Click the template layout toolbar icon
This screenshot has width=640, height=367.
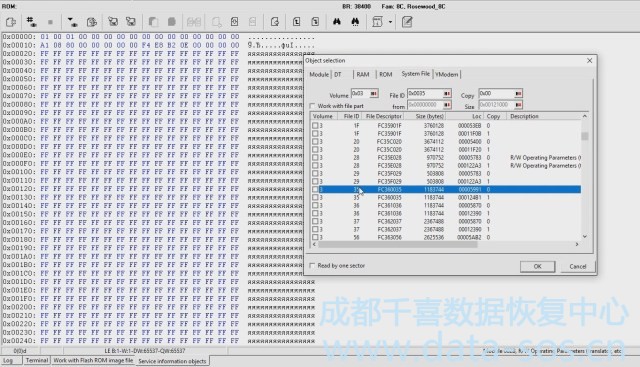[x=377, y=22]
